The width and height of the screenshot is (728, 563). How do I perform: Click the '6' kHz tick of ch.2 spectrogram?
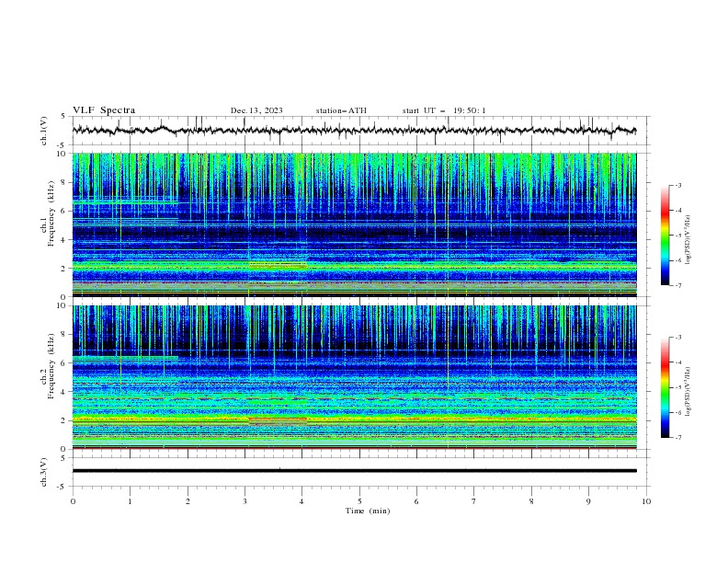coord(64,363)
